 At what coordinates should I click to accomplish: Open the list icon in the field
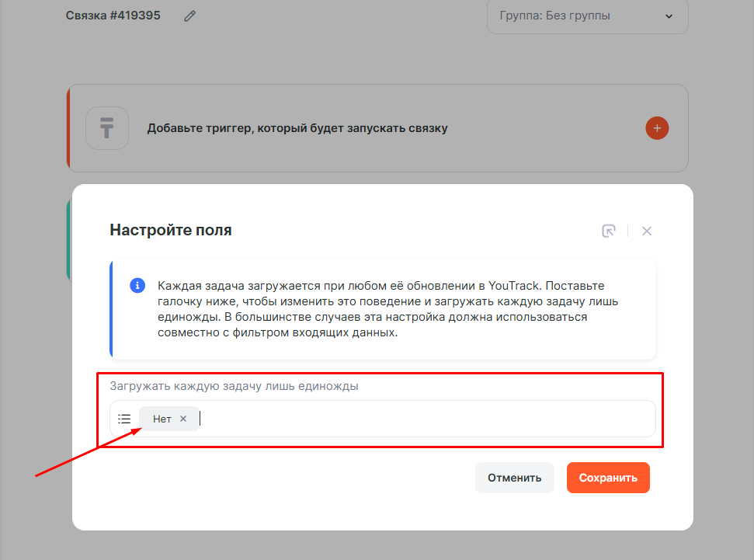click(x=124, y=419)
